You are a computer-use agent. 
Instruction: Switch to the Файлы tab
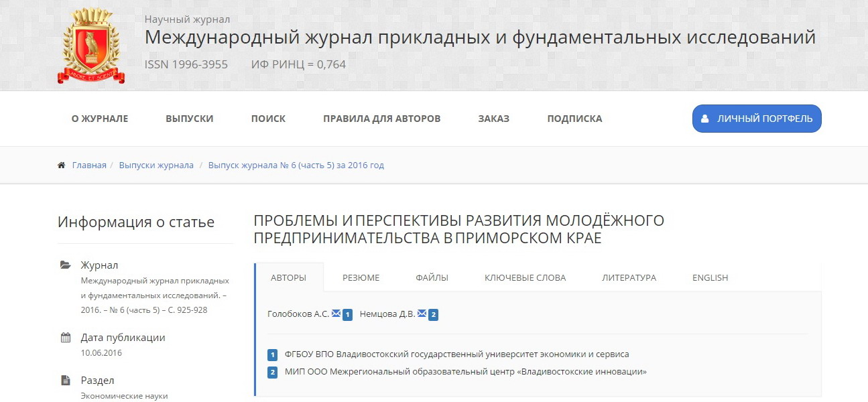coord(432,277)
